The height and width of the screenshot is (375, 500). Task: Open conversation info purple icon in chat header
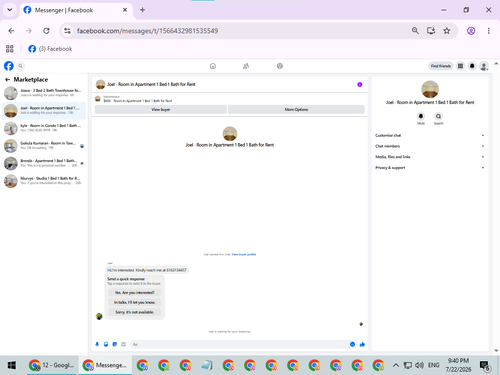click(x=360, y=84)
